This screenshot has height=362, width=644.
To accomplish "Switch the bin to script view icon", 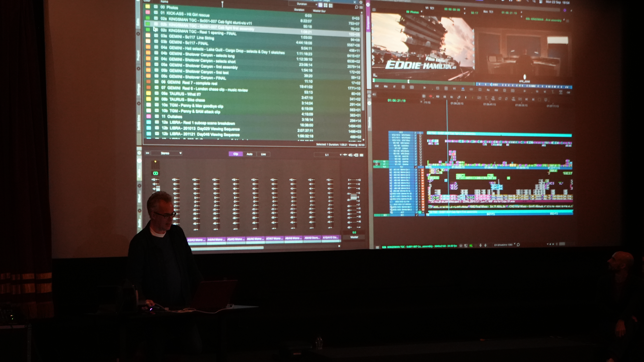I will click(331, 5).
